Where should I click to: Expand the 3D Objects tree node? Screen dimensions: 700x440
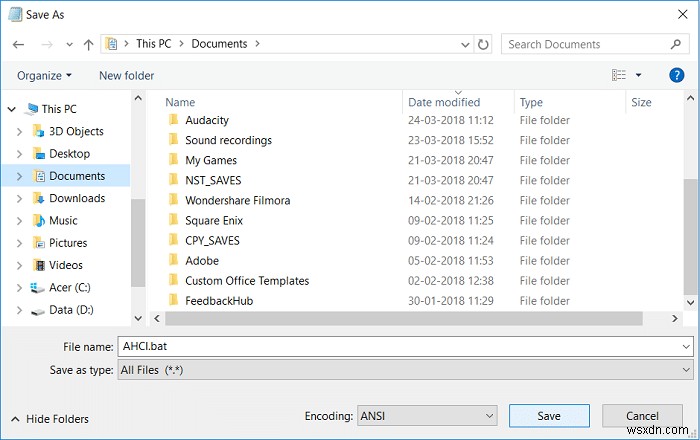click(19, 132)
